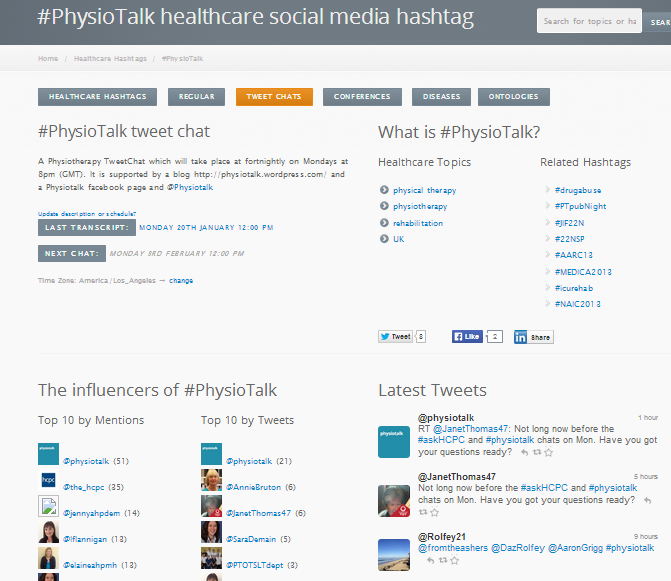Click the LinkedIn Share button

point(533,337)
